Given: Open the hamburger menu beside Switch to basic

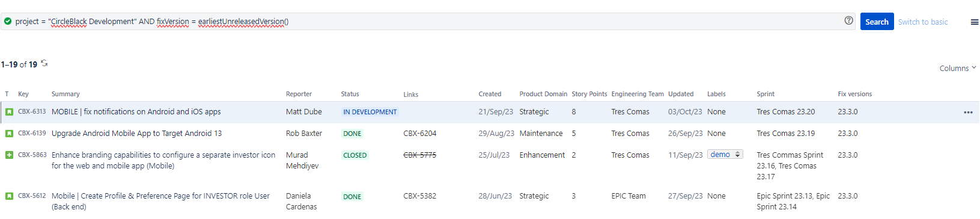Looking at the screenshot, I should click(975, 22).
